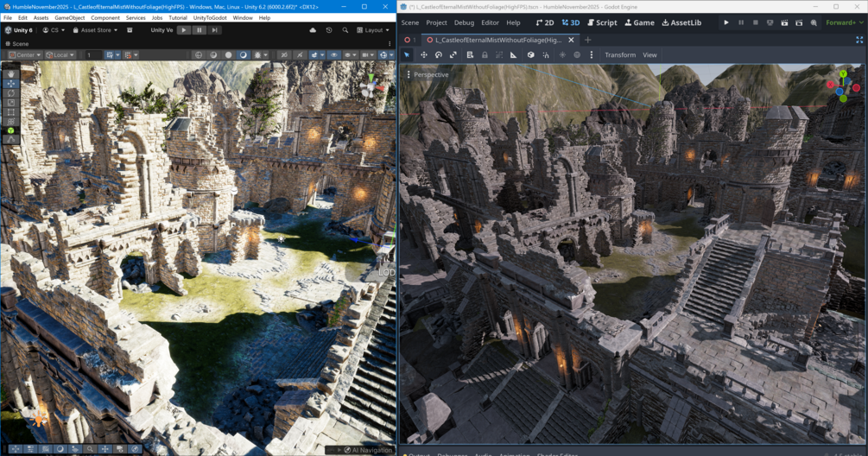Toggle Unity scene visibility eye button
This screenshot has height=456, width=868.
tap(333, 54)
